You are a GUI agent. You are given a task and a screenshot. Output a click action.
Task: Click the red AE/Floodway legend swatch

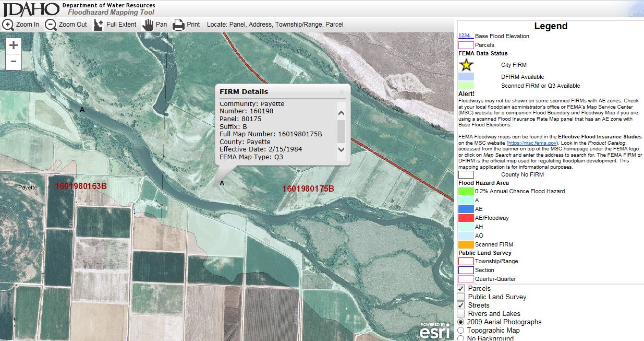(466, 218)
